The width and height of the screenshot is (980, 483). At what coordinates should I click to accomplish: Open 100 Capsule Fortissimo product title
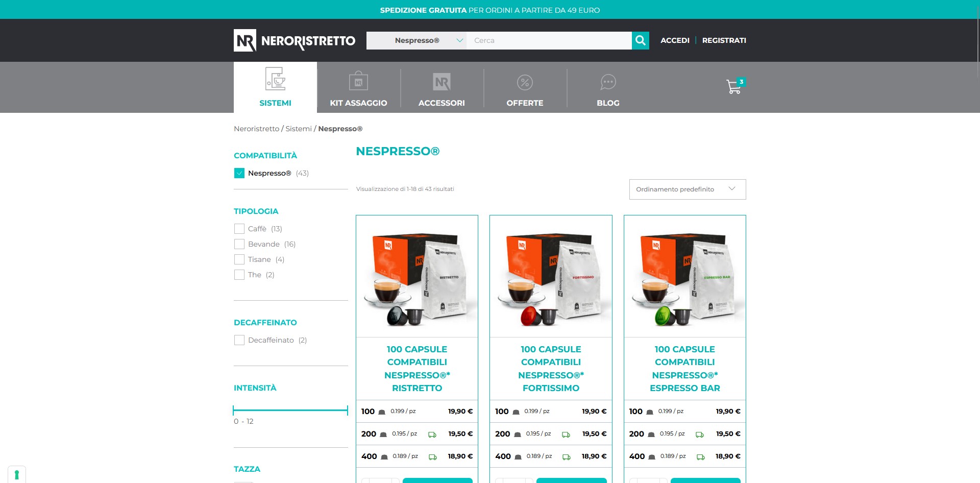[x=551, y=369]
